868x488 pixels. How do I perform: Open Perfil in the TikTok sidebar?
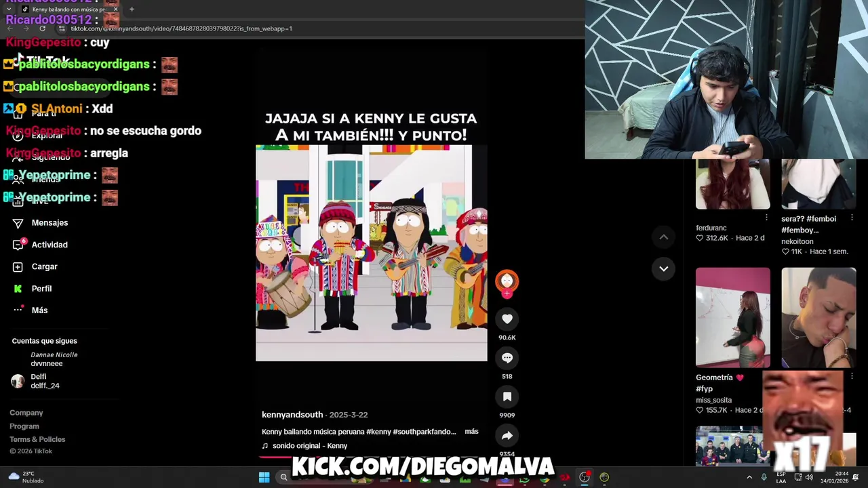coord(41,289)
